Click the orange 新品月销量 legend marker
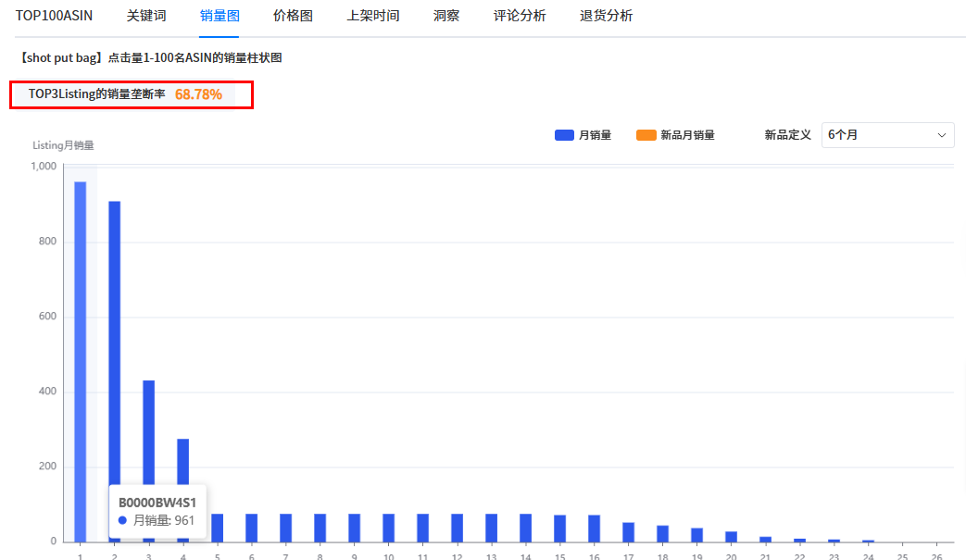This screenshot has height=560, width=966. click(645, 135)
